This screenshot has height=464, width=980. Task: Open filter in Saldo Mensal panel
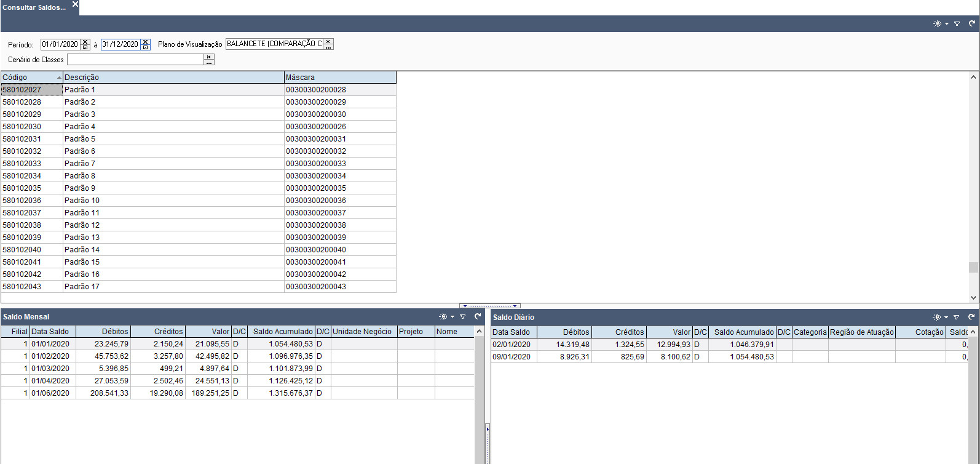coord(462,317)
